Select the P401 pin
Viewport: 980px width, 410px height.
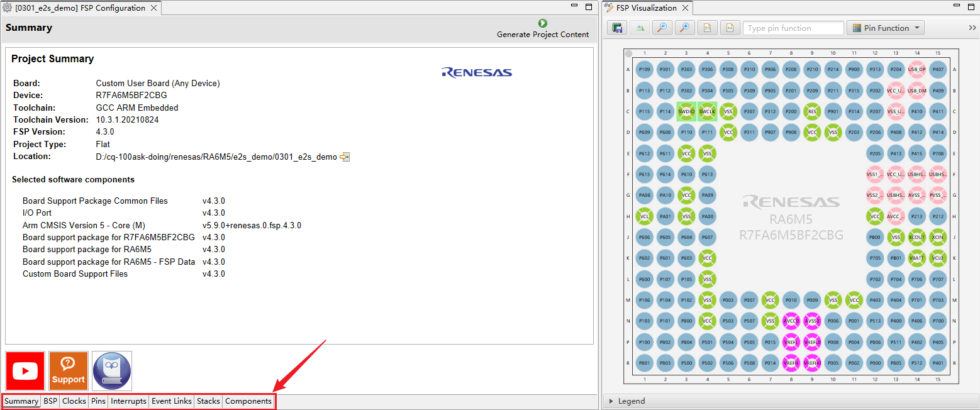point(938,363)
